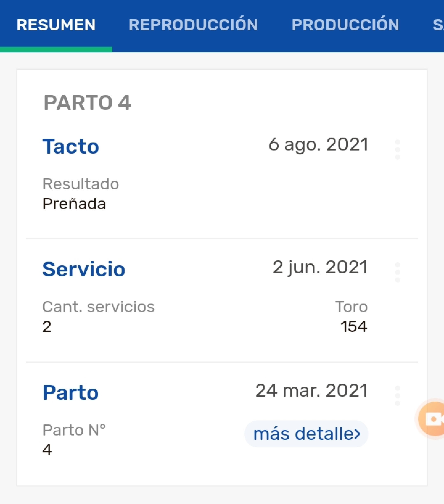Select the date 6 ago. 2021
Viewport: 444px width, 504px height.
click(x=318, y=145)
